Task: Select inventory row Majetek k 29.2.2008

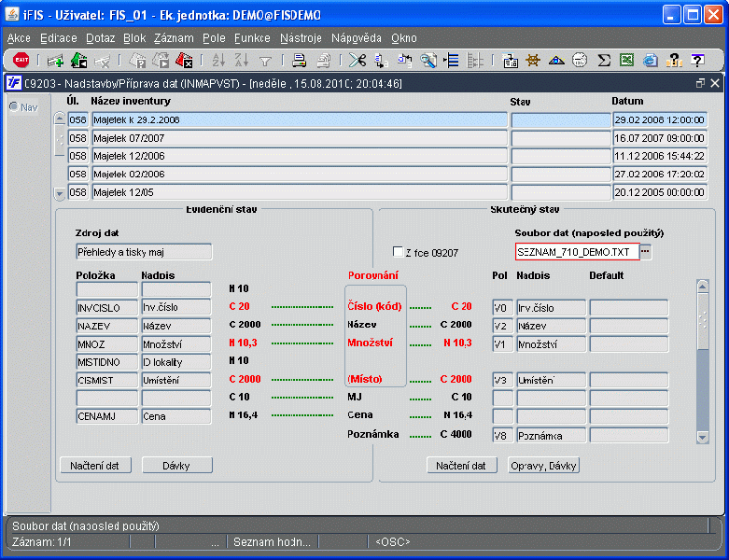Action: [x=300, y=119]
